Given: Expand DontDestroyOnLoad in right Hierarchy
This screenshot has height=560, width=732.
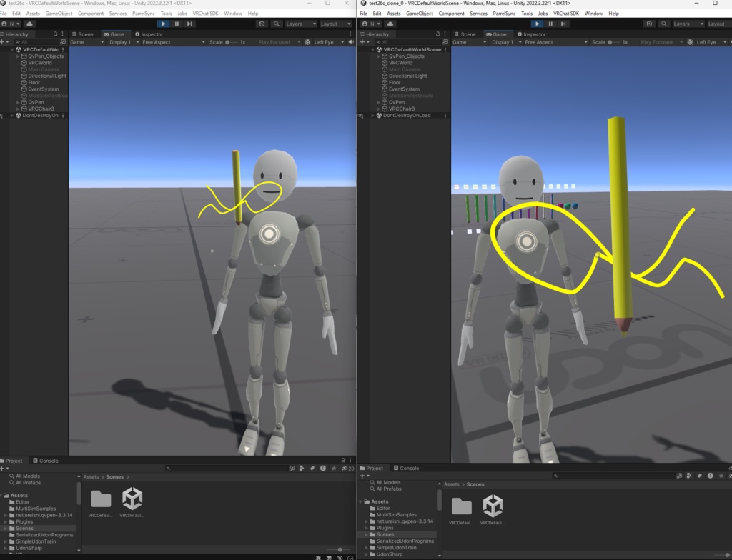Looking at the screenshot, I should click(372, 115).
